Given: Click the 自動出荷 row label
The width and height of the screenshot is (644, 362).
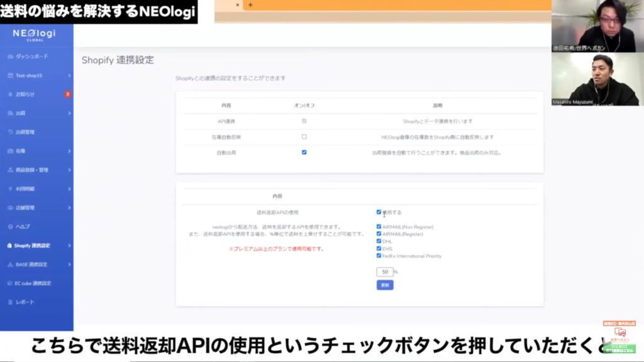Looking at the screenshot, I should [x=226, y=153].
